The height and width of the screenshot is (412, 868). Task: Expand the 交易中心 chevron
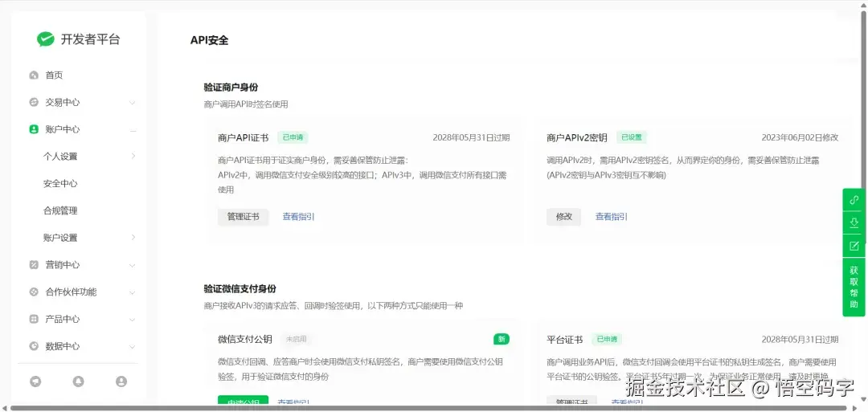pos(133,103)
